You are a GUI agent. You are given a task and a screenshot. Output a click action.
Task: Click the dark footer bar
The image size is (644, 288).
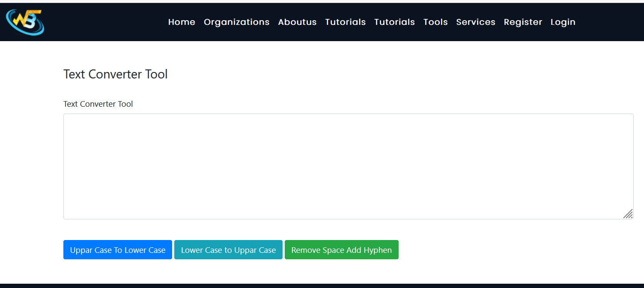322,285
